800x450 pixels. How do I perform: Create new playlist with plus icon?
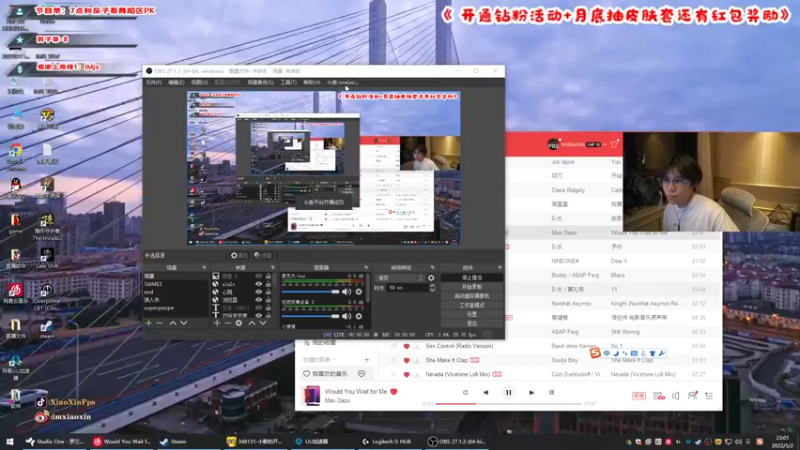click(366, 360)
